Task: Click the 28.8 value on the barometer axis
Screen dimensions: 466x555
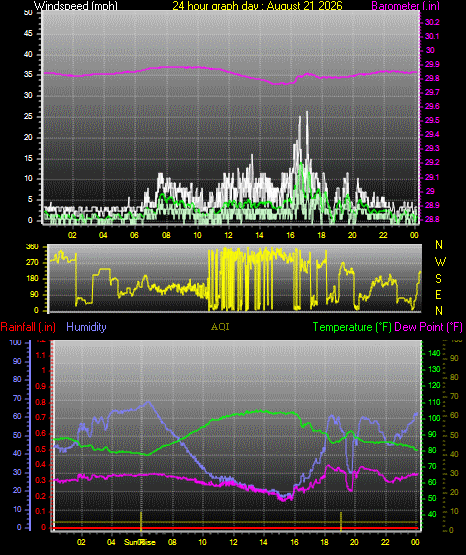Action: pyautogui.click(x=432, y=219)
